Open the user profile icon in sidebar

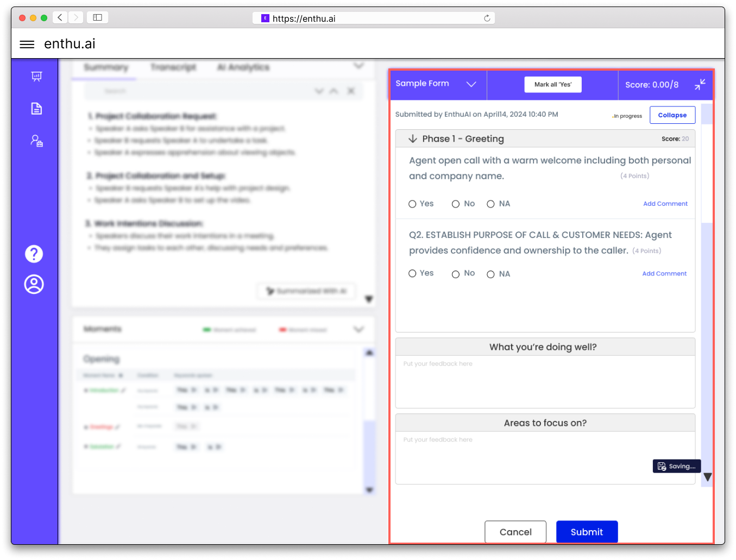34,284
